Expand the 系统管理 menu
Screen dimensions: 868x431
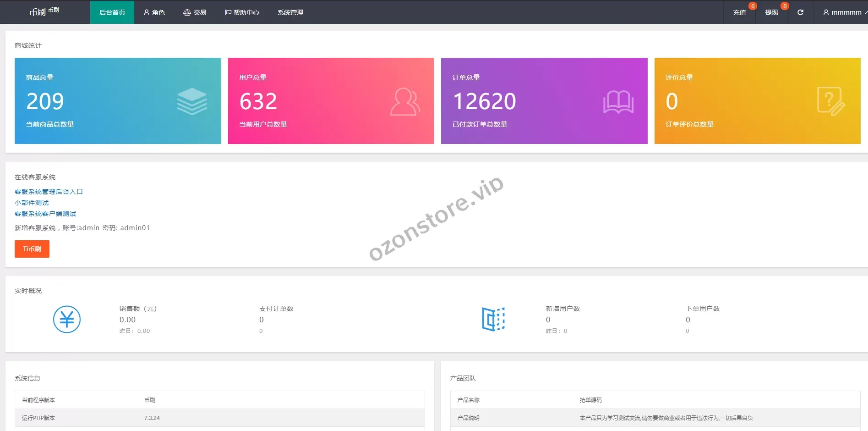(290, 12)
